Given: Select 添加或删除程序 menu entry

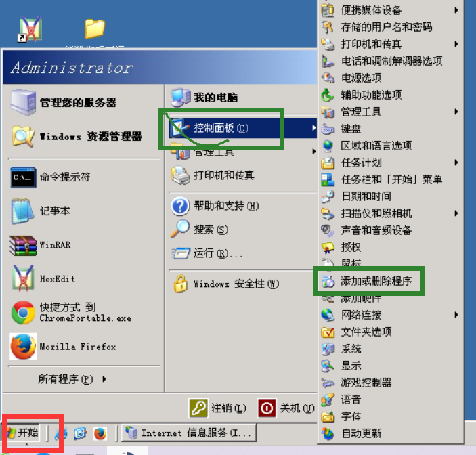Looking at the screenshot, I should point(391,281).
